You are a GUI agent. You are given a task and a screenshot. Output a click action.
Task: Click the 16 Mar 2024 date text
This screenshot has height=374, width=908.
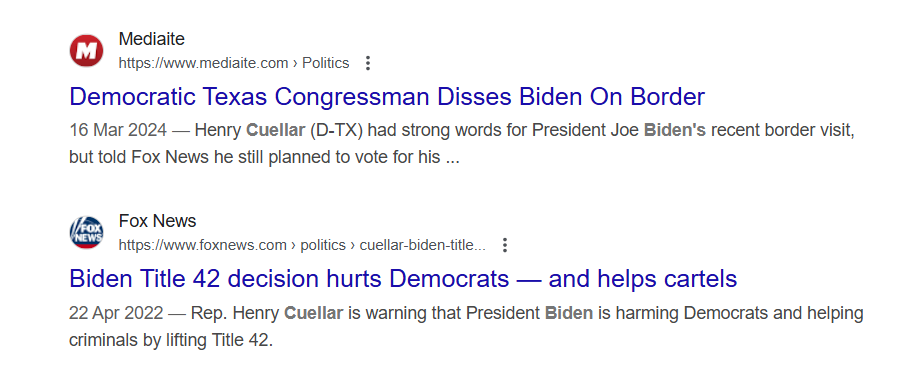pyautogui.click(x=118, y=130)
